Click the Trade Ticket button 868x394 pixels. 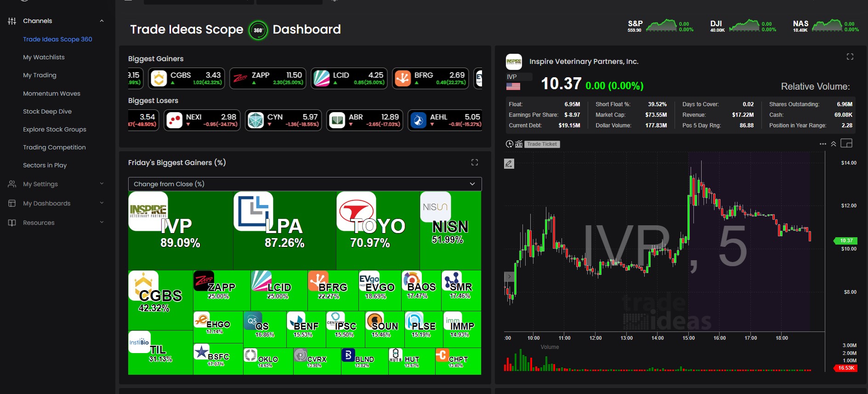point(542,144)
